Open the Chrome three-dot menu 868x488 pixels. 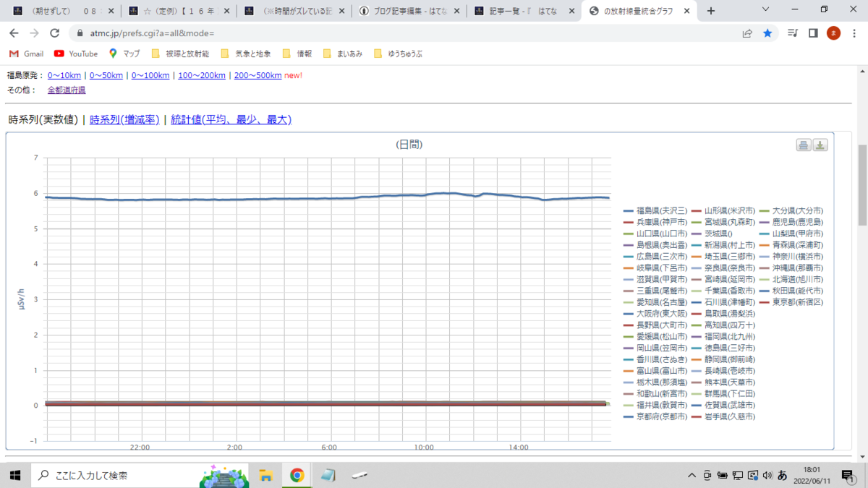click(x=854, y=33)
